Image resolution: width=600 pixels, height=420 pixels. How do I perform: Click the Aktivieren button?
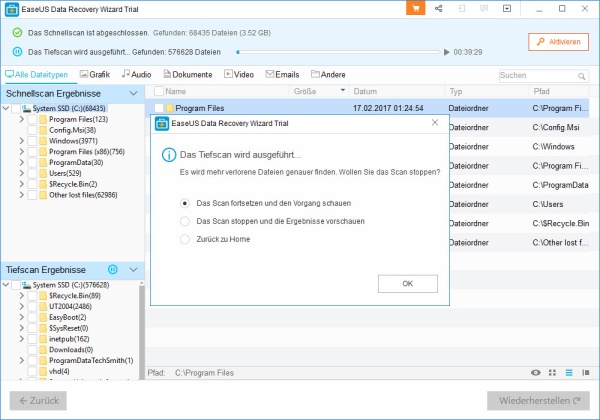(x=558, y=42)
